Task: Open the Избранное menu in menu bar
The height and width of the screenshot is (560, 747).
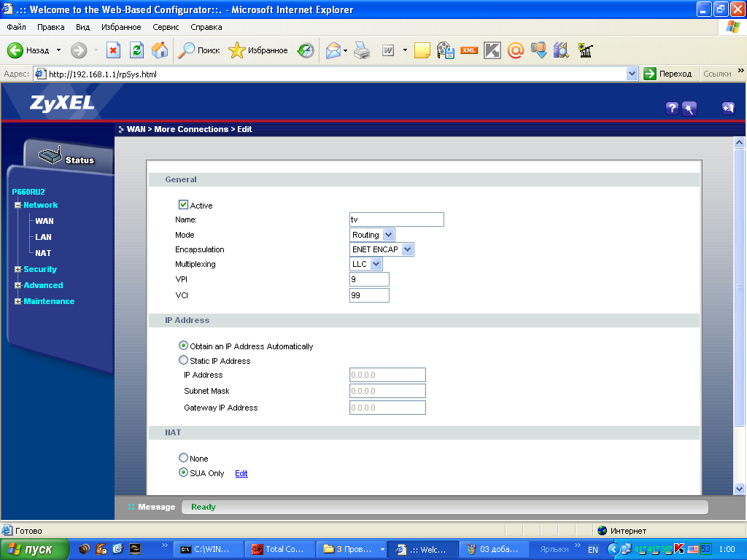Action: pyautogui.click(x=121, y=27)
